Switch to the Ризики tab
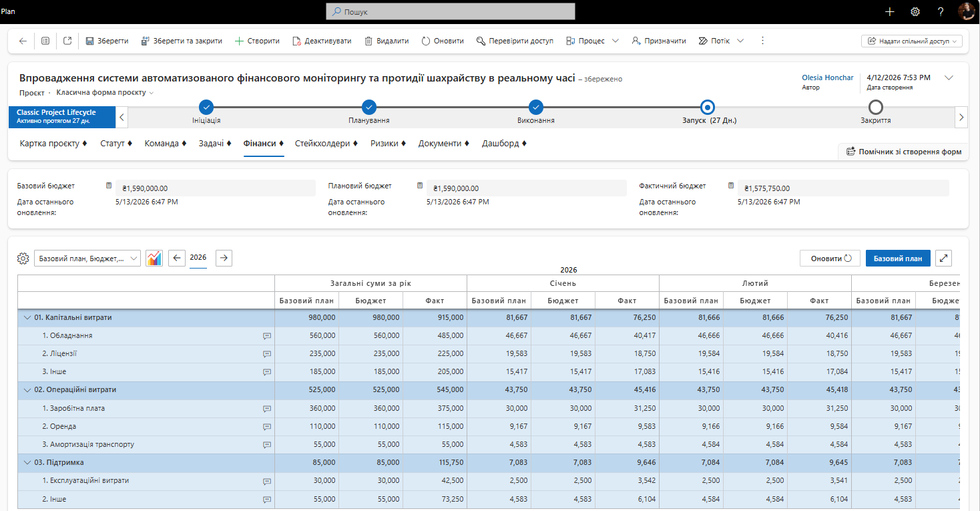 pyautogui.click(x=388, y=144)
